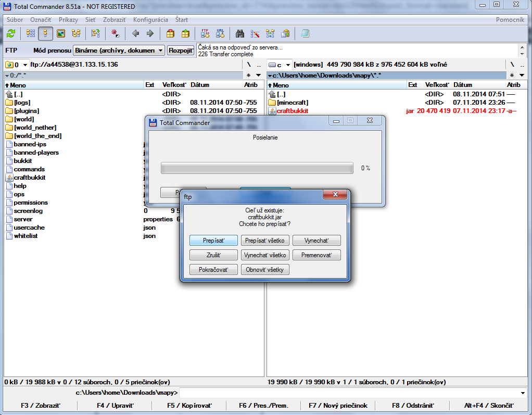Click the red asterisk toolbar icon
Viewport: 532px width, 415px height.
click(116, 33)
